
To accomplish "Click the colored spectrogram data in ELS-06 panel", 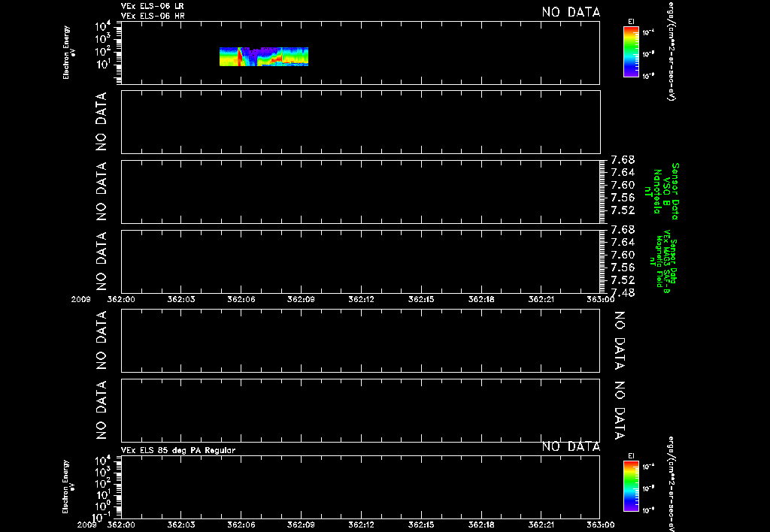I will (264, 56).
